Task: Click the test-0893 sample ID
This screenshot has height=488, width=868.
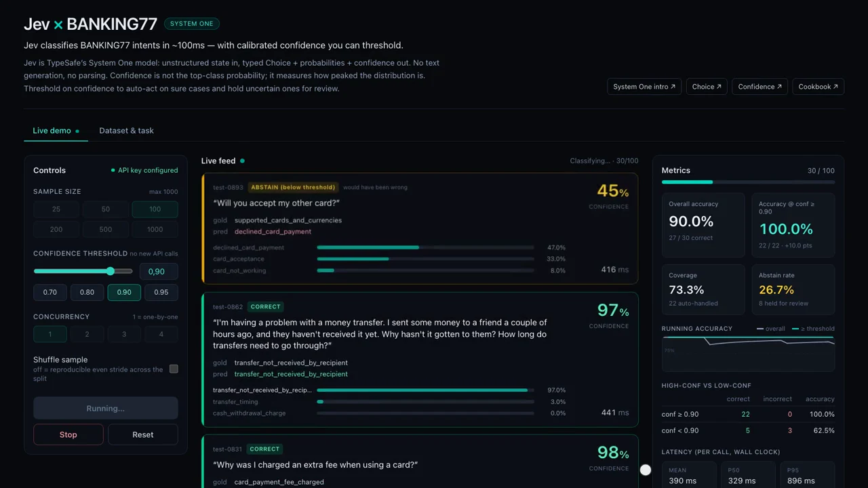Action: coord(228,187)
